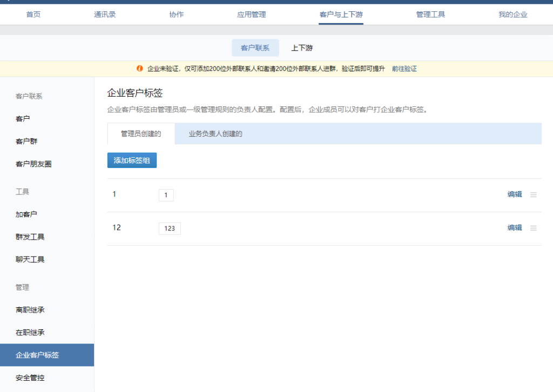This screenshot has width=553, height=392.
Task: Select the 客户联系 tab
Action: [x=255, y=48]
